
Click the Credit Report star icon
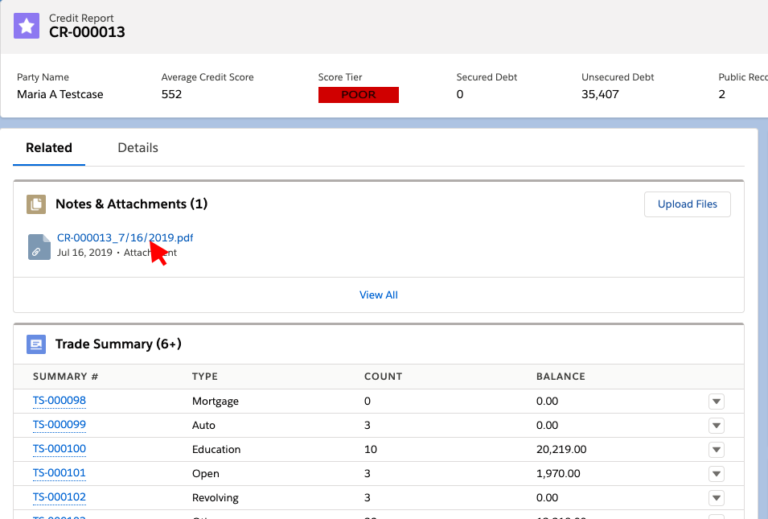tap(26, 25)
